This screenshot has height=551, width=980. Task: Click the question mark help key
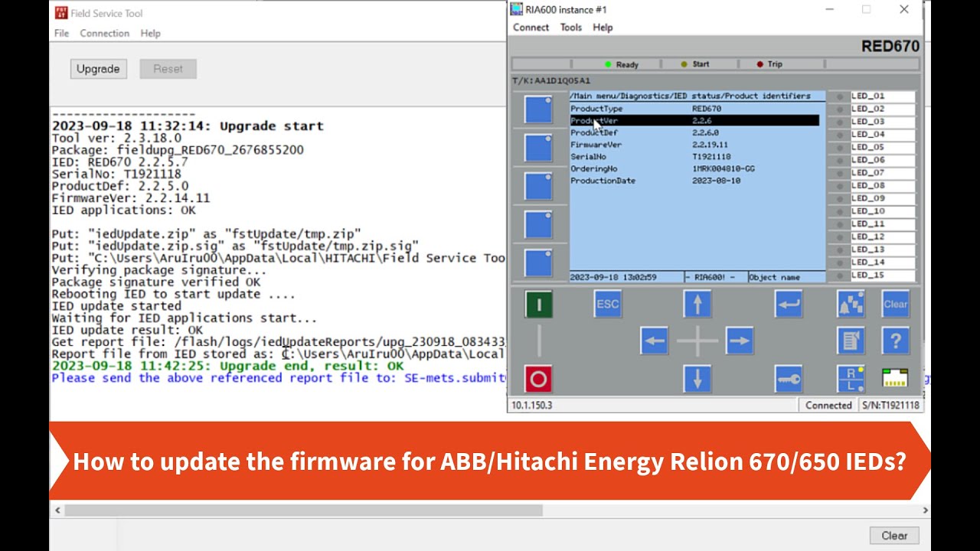(895, 341)
